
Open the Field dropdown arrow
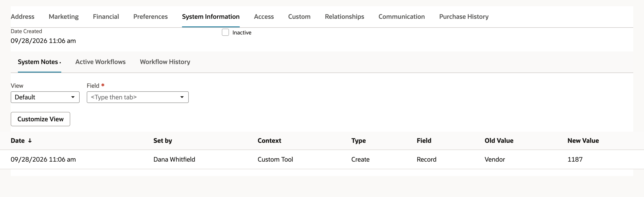pos(182,97)
